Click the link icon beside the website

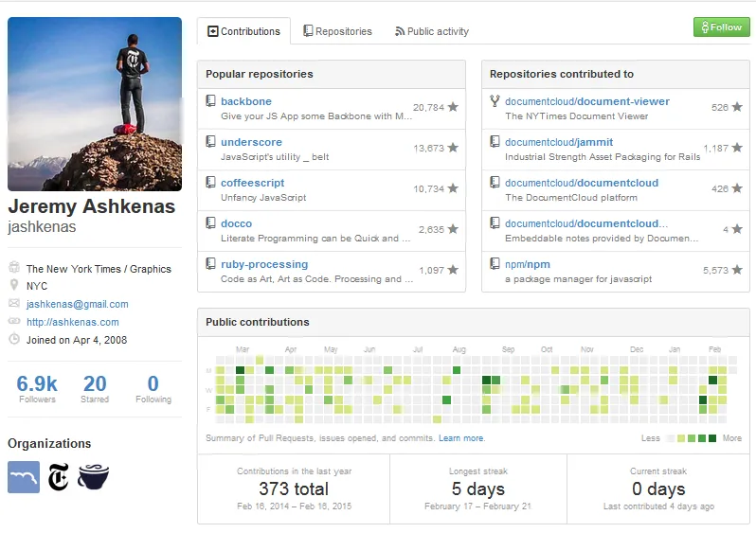[x=14, y=321]
